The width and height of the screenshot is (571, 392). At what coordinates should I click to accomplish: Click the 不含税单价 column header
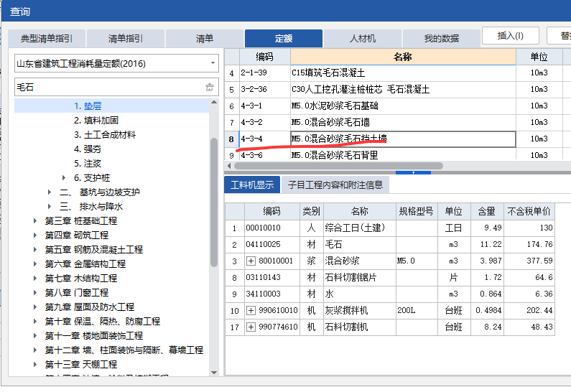tap(529, 211)
